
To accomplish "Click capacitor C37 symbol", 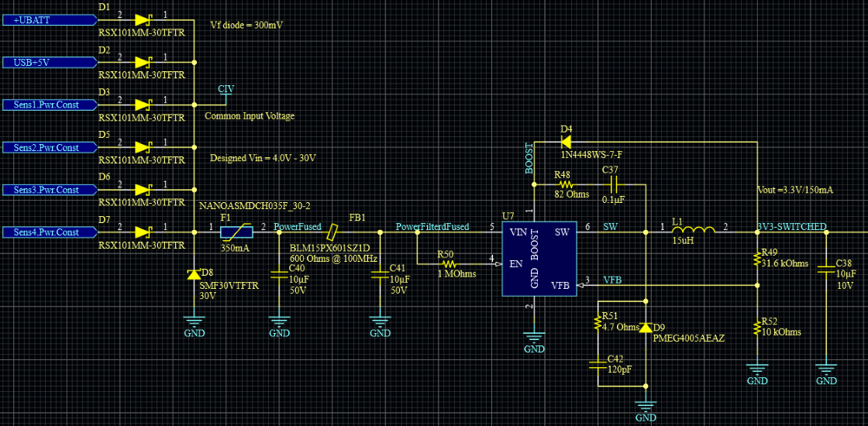I will click(x=613, y=184).
